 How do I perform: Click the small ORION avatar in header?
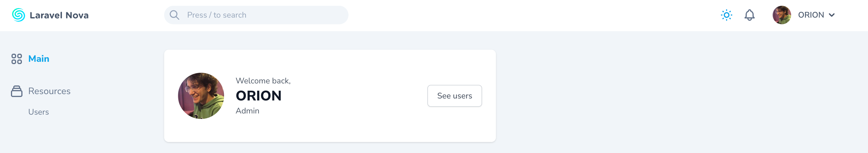pyautogui.click(x=781, y=15)
